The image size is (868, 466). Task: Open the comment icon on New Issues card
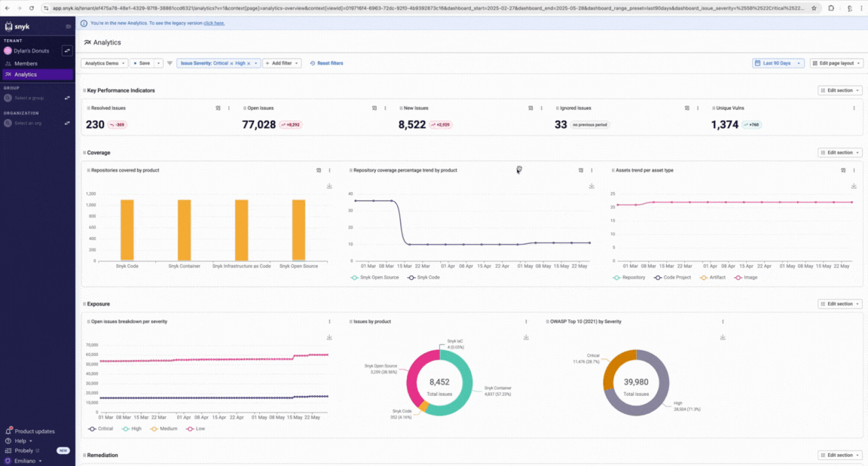[530, 108]
